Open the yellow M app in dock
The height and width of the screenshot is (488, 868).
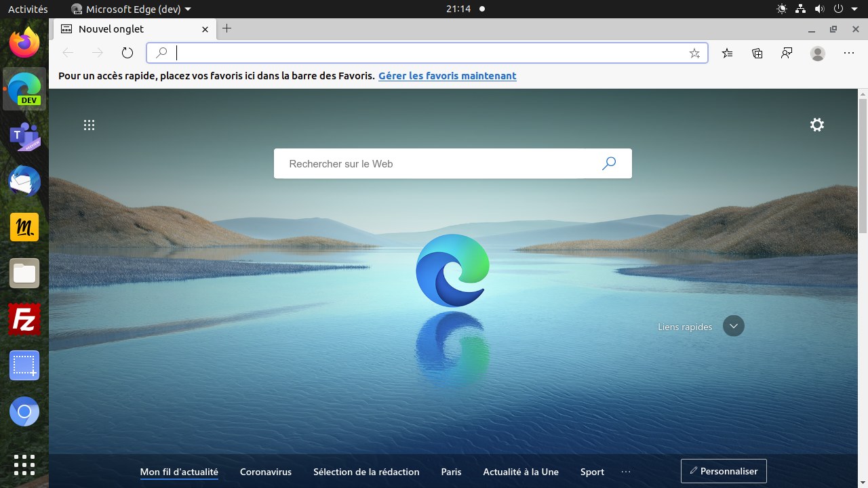point(24,227)
